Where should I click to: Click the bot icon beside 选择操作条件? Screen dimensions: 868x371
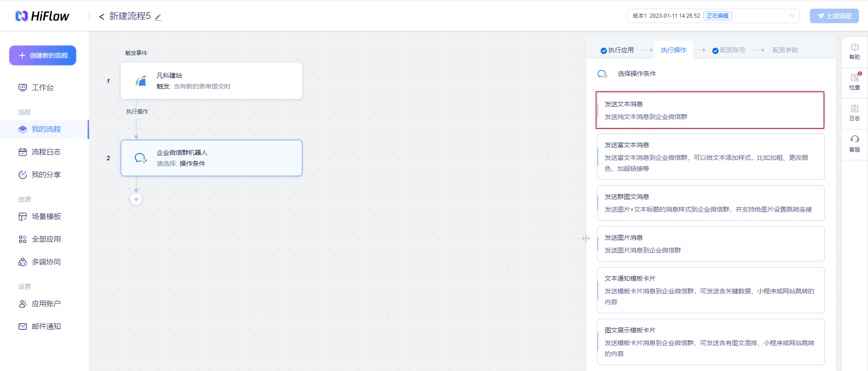(602, 74)
